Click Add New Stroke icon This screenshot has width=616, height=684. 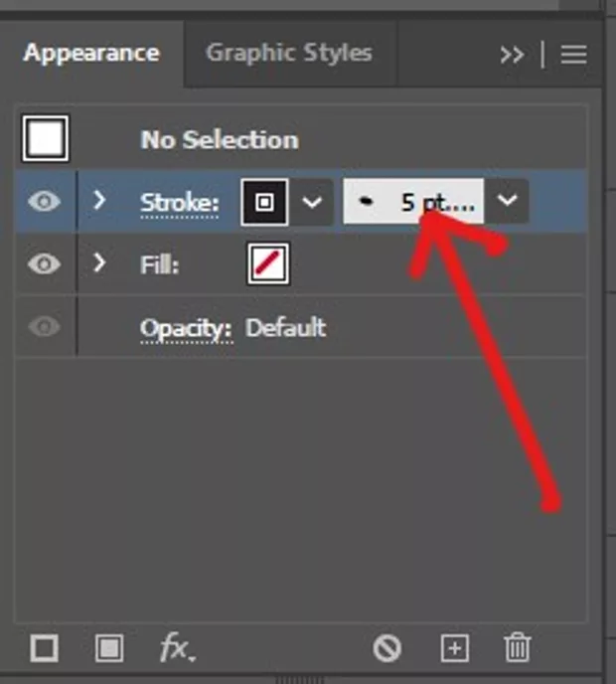44,649
